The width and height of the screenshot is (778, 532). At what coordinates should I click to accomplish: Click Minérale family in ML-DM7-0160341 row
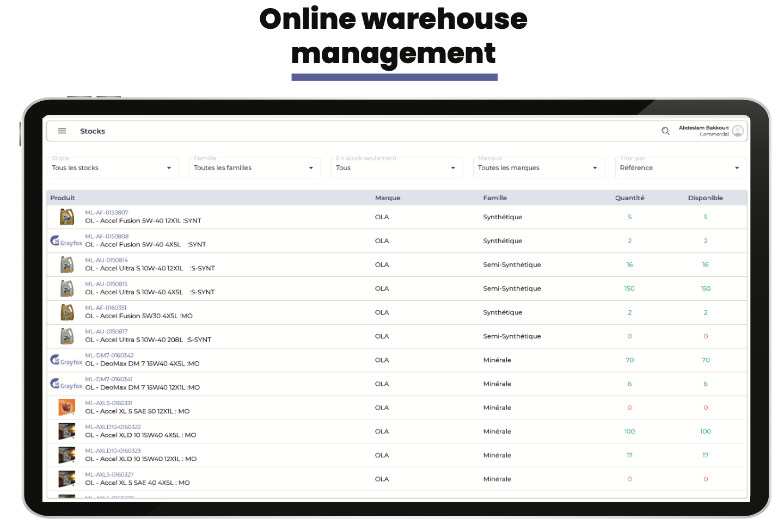point(497,384)
